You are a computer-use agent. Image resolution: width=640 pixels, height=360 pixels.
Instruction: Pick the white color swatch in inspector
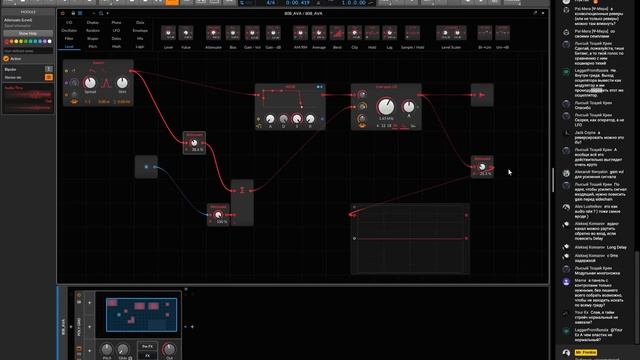(50, 42)
